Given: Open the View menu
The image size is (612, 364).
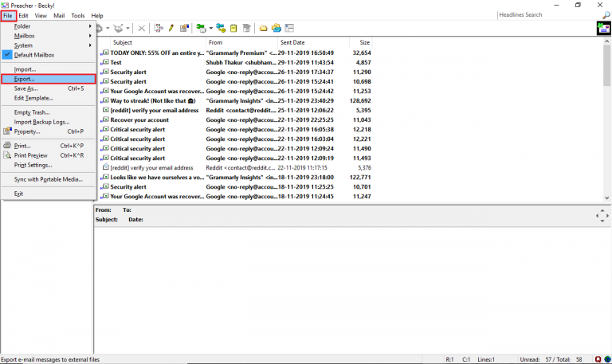Looking at the screenshot, I should (x=41, y=16).
